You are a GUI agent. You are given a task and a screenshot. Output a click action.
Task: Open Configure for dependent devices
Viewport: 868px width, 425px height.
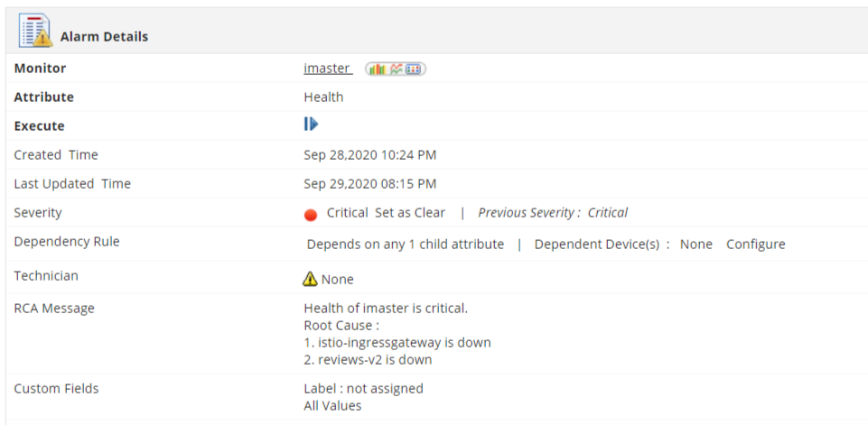pos(755,244)
